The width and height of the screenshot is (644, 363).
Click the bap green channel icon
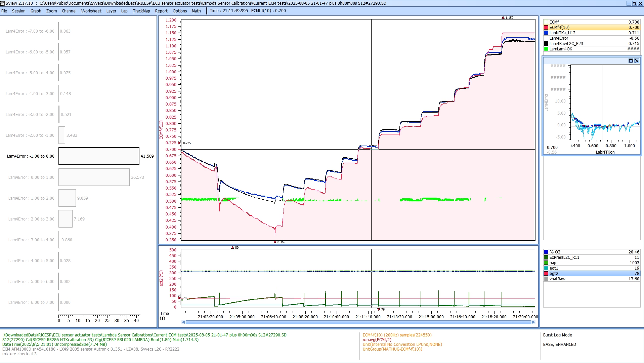tap(546, 263)
